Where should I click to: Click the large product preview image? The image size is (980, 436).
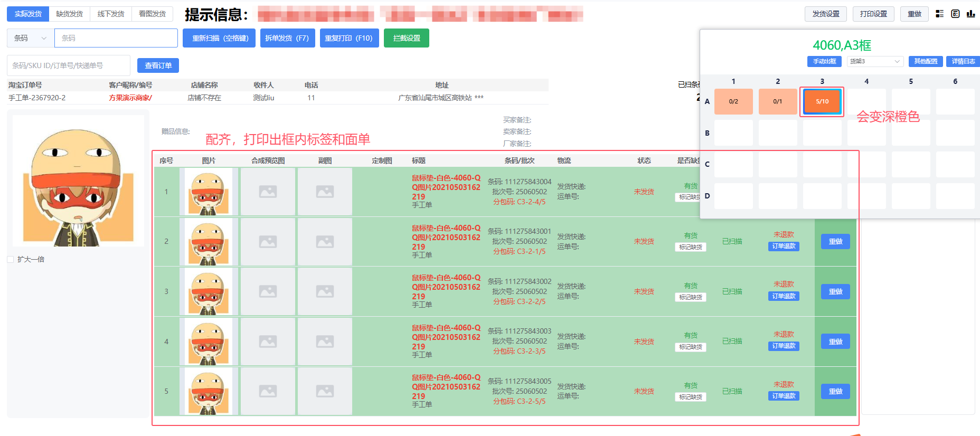point(78,181)
